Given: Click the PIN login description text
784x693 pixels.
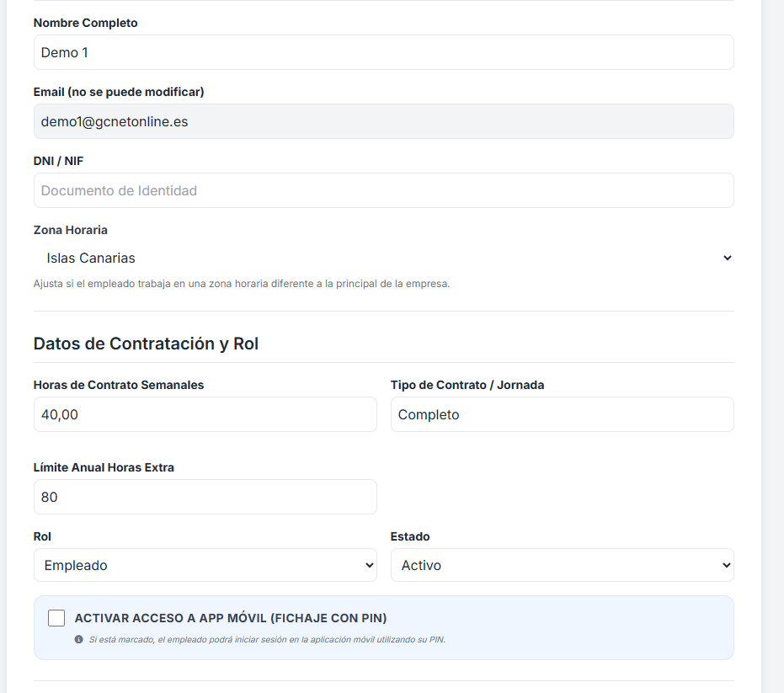Looking at the screenshot, I should [267, 640].
